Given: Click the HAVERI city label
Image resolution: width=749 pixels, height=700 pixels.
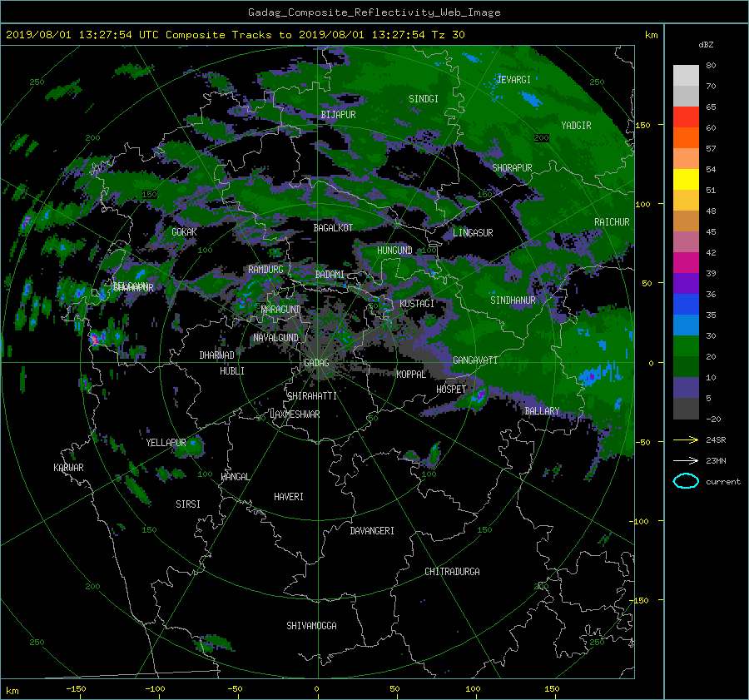Looking at the screenshot, I should (289, 497).
